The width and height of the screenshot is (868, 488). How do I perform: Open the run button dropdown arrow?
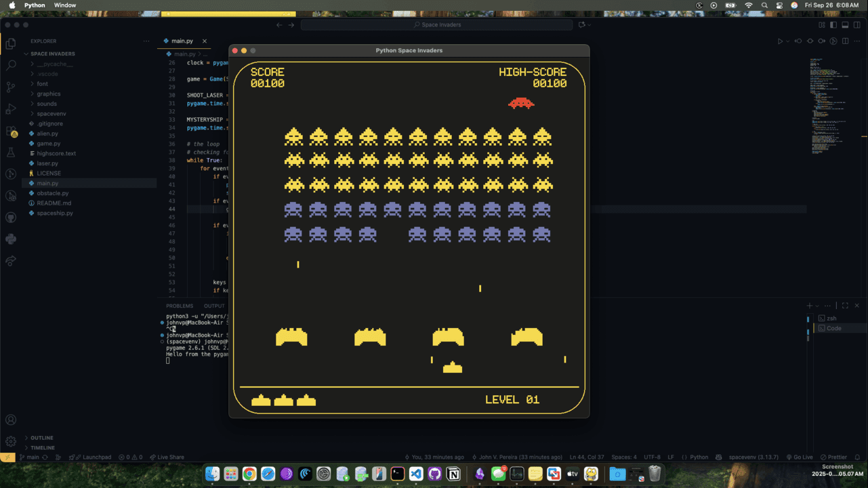pos(787,41)
